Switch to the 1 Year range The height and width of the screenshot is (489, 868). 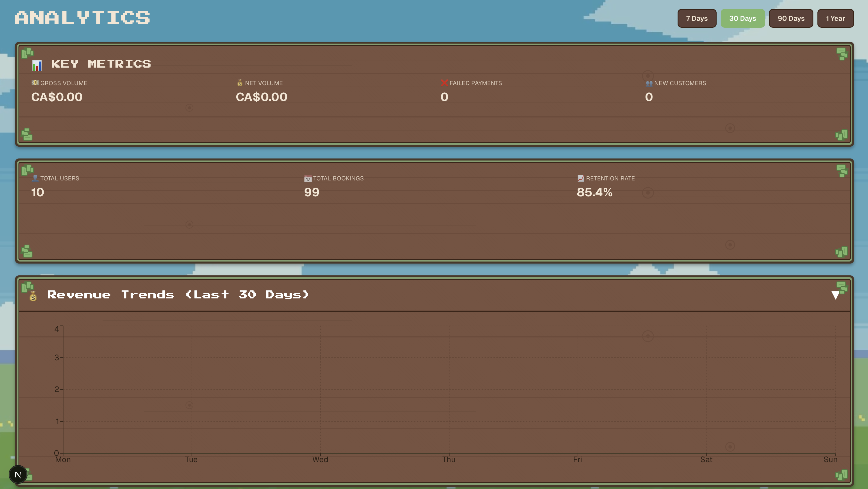pos(835,18)
